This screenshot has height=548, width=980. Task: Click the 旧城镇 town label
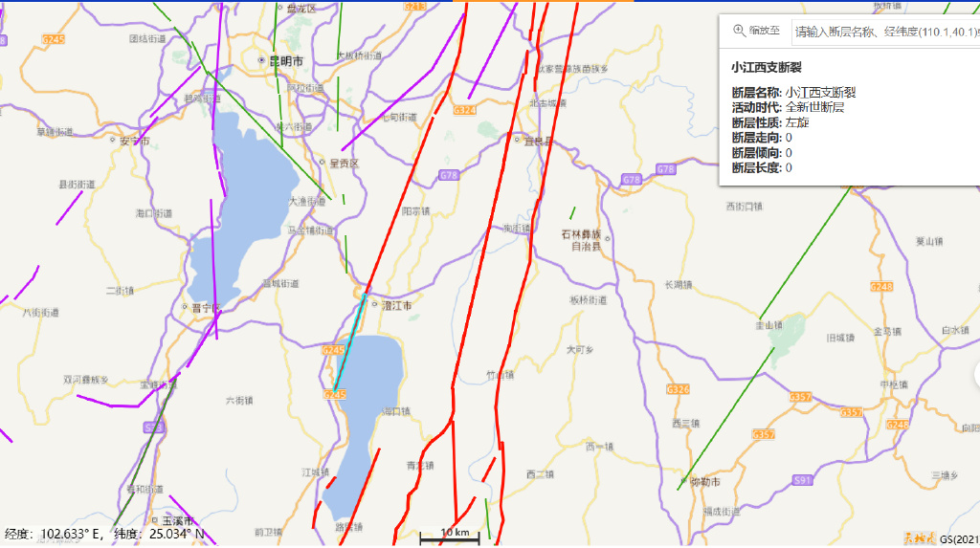click(840, 338)
